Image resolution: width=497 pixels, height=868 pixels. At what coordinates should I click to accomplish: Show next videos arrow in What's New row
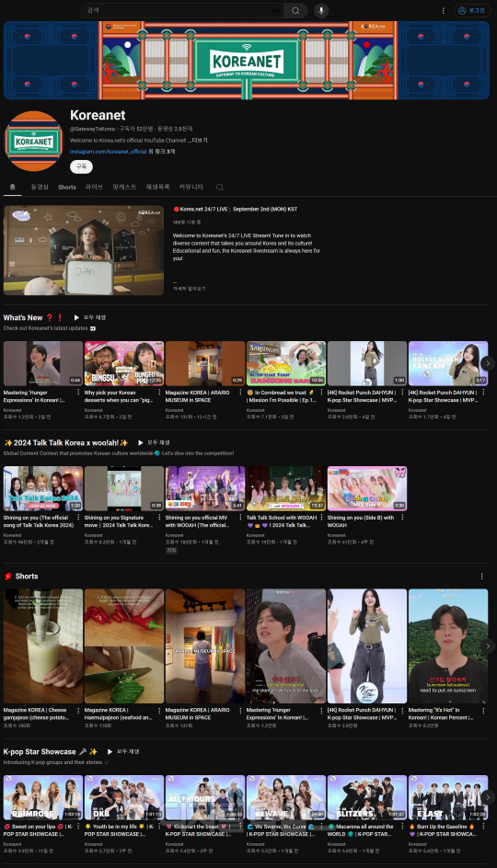pyautogui.click(x=488, y=363)
